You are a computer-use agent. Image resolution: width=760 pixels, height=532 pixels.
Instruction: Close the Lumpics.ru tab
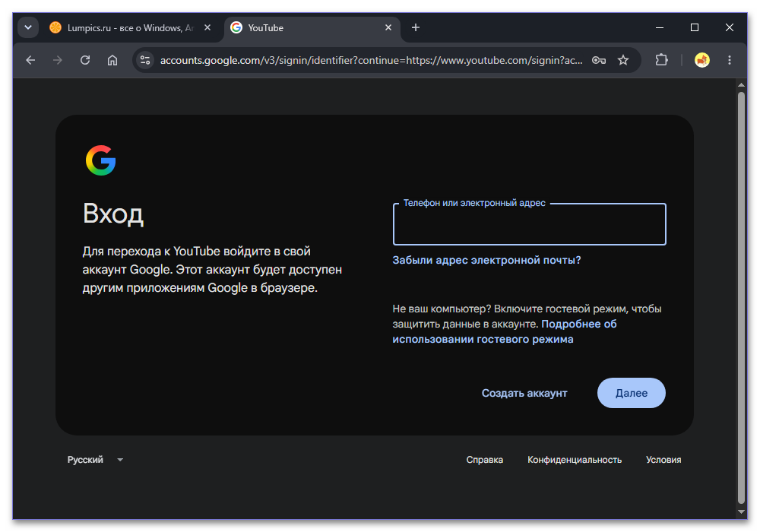pyautogui.click(x=207, y=27)
